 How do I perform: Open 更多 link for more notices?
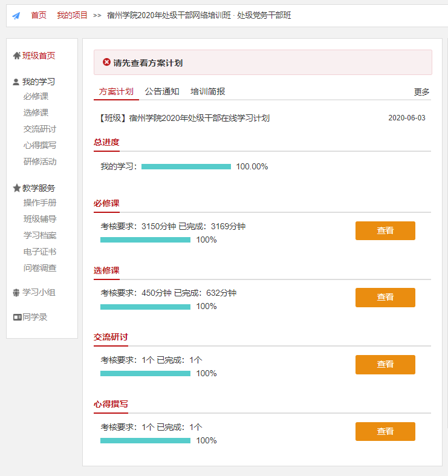click(421, 92)
